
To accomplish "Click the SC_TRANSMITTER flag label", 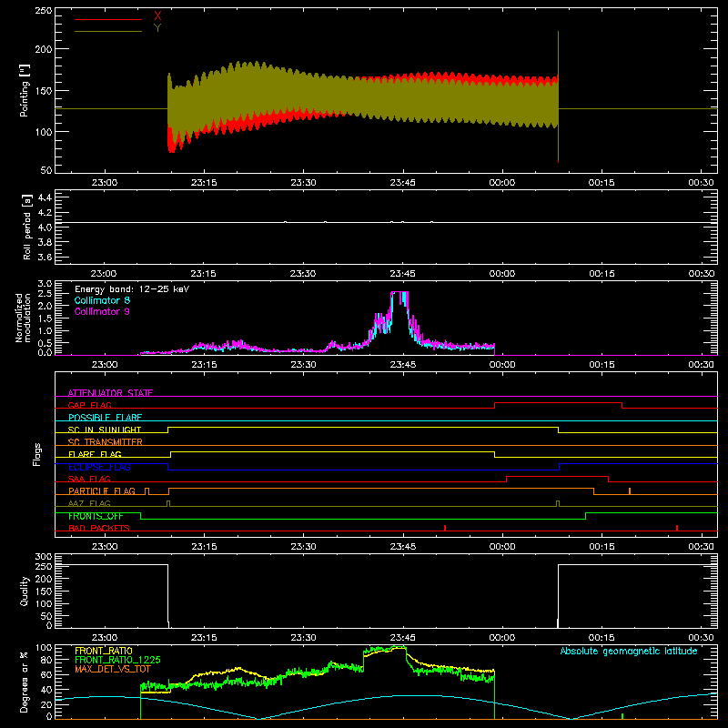I will pos(106,441).
